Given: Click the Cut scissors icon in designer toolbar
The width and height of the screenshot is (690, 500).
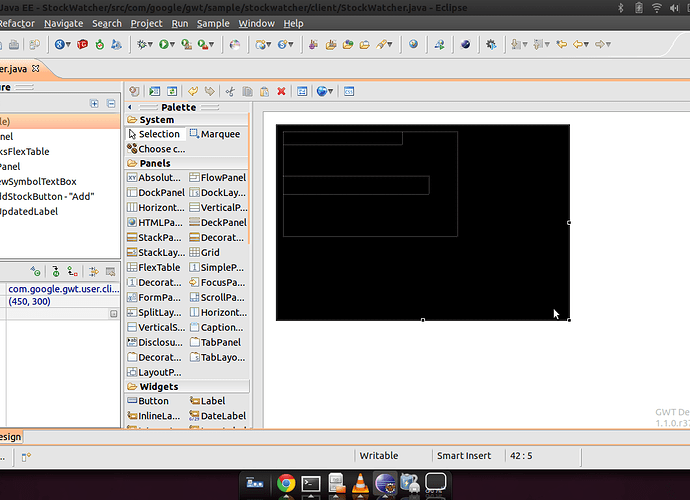Looking at the screenshot, I should pos(230,91).
